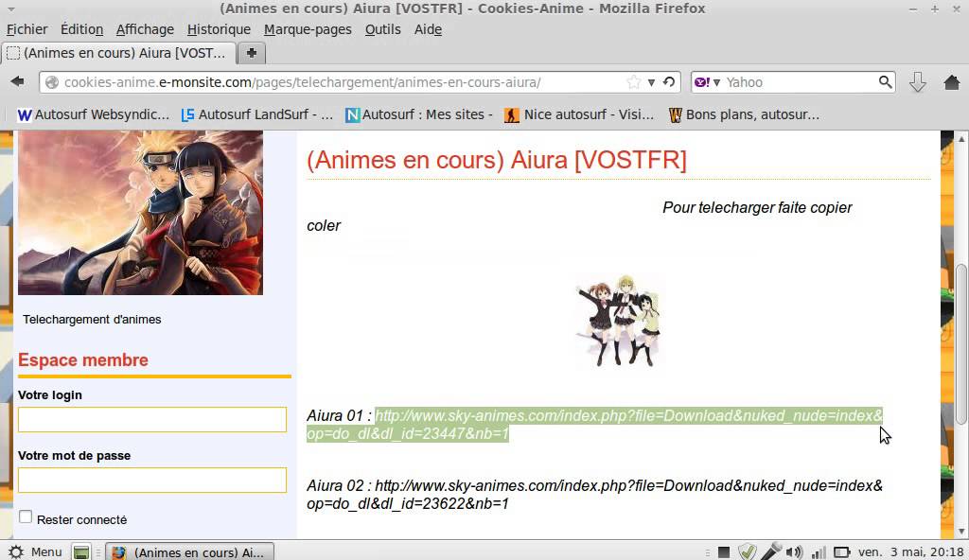Screen dimensions: 969x560
Task: Open the Yahoo search engine selector
Action: pos(707,82)
